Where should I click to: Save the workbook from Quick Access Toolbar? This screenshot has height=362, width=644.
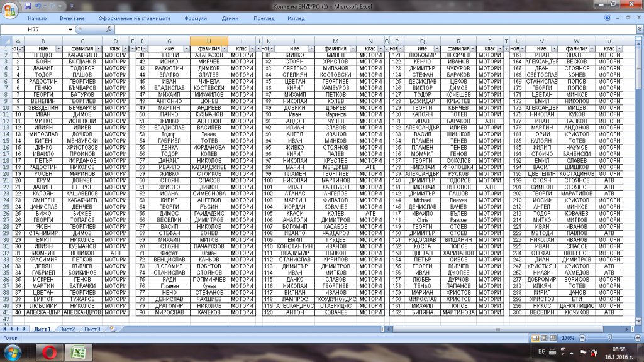[27, 5]
